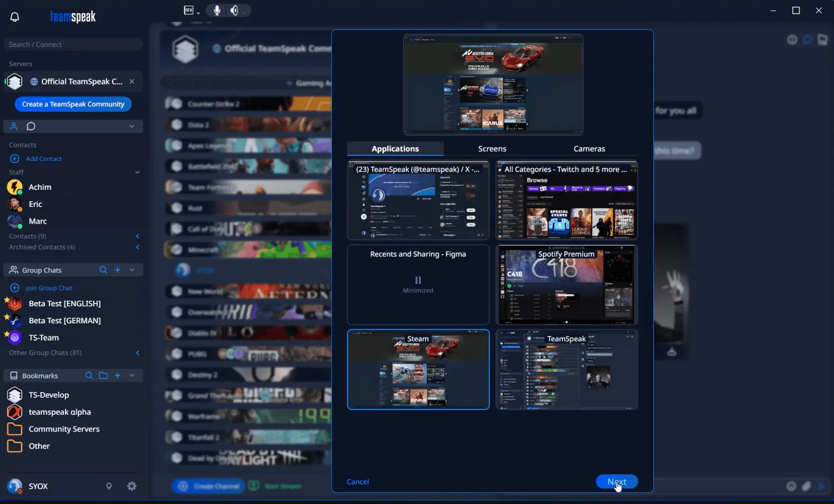Click the Group Chats search icon
834x504 pixels.
point(103,269)
